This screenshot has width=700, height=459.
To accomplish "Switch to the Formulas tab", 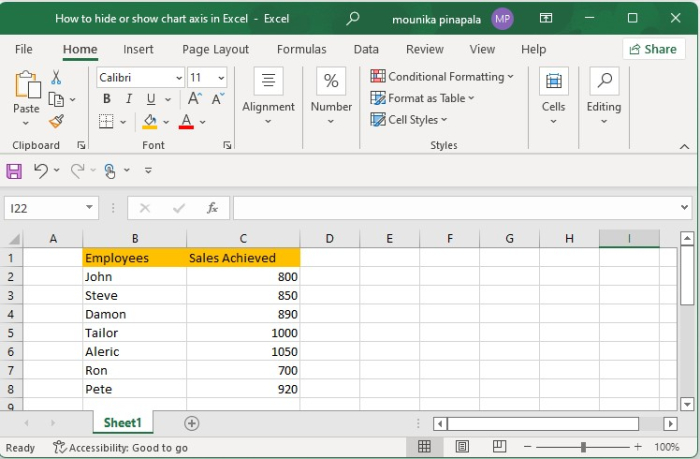I will click(301, 49).
